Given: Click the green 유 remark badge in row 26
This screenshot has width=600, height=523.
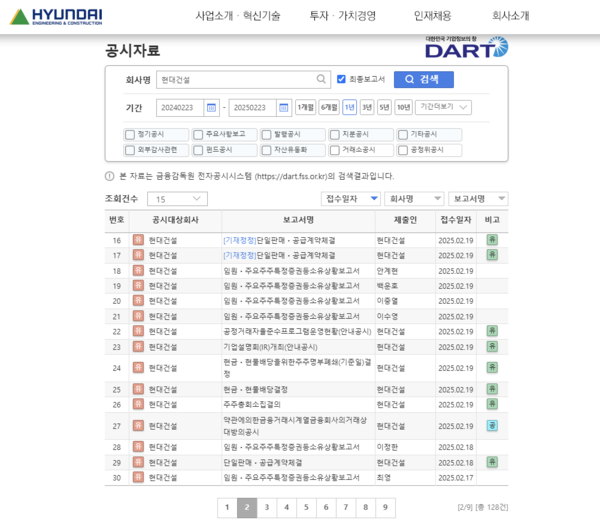Looking at the screenshot, I should tap(492, 404).
